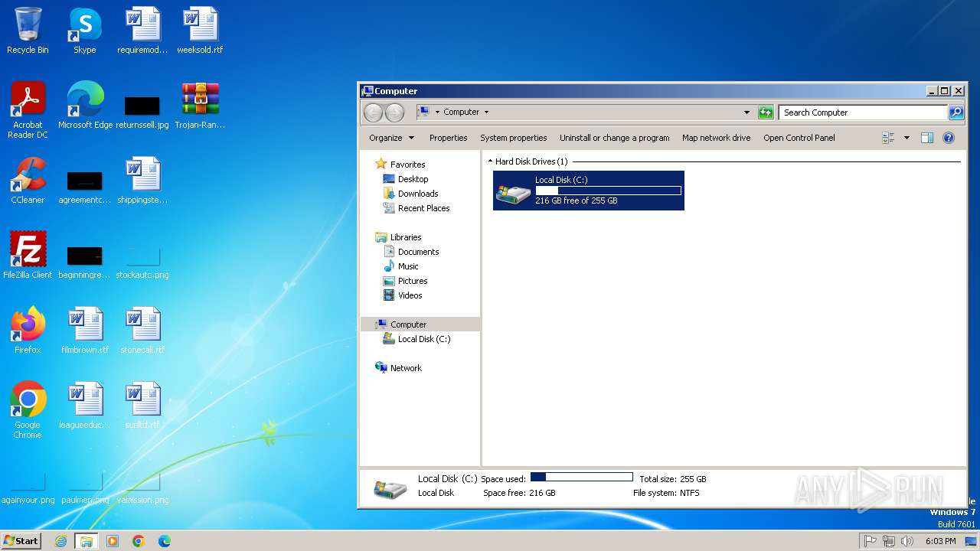Open the Action Center flag tray icon

coord(870,541)
